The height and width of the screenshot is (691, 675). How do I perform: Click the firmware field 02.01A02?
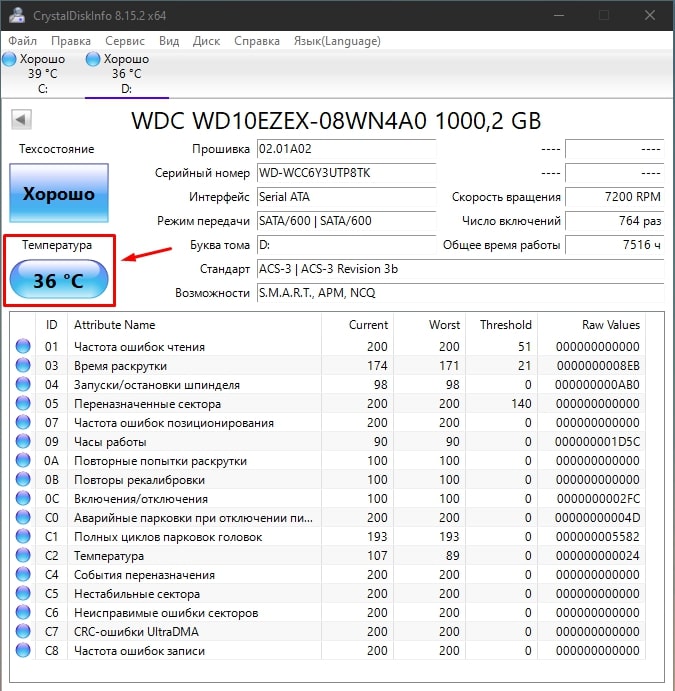[x=346, y=149]
